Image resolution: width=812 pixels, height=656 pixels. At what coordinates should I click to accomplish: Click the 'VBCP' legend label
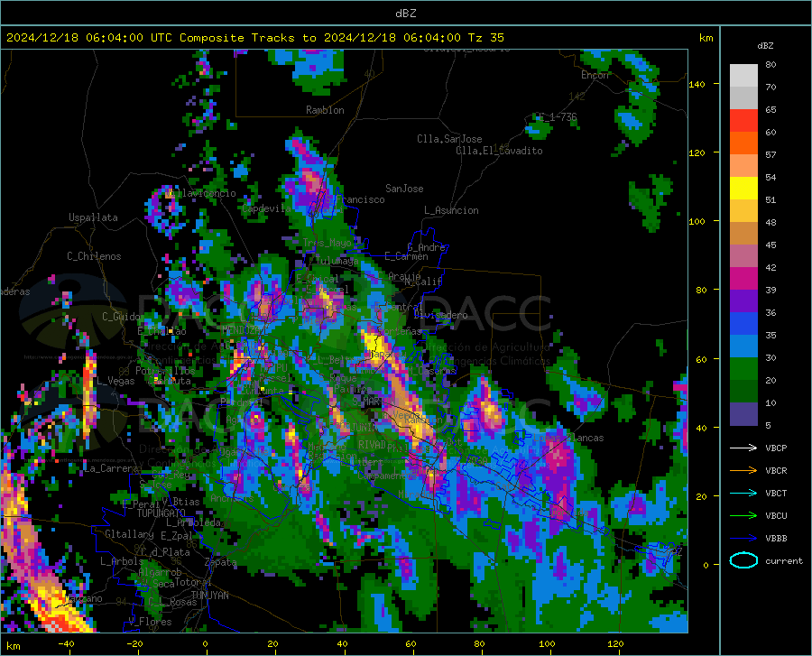[776, 448]
